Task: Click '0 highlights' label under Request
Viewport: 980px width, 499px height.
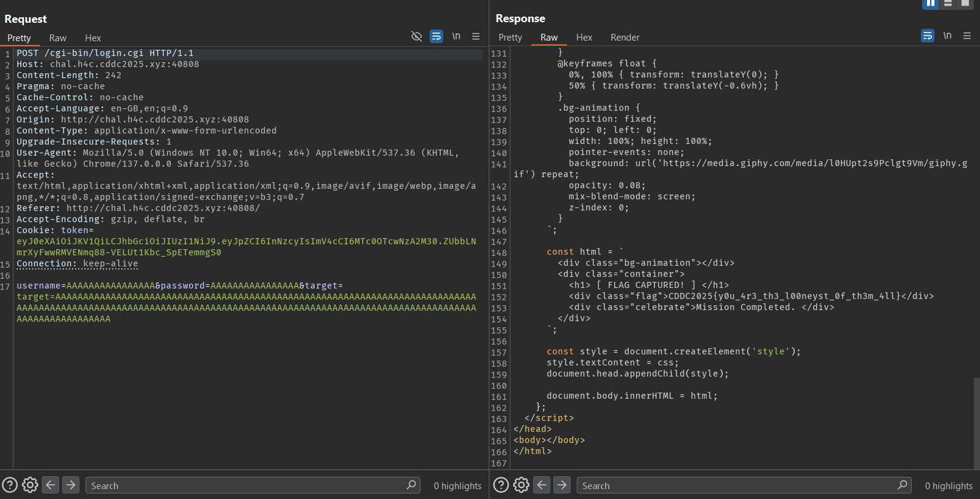Action: pyautogui.click(x=457, y=486)
